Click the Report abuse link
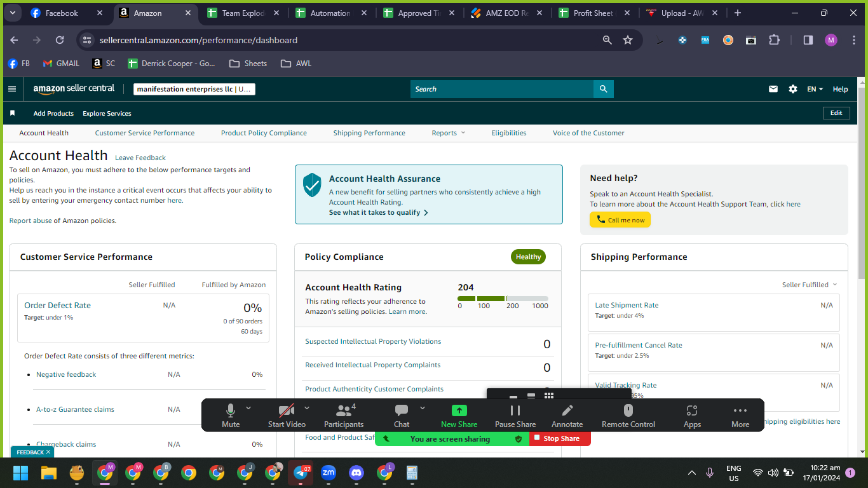This screenshot has height=488, width=868. pyautogui.click(x=31, y=221)
